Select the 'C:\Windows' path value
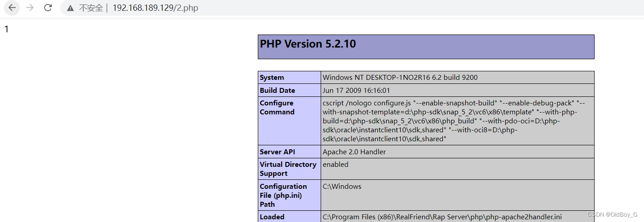 click(x=342, y=186)
